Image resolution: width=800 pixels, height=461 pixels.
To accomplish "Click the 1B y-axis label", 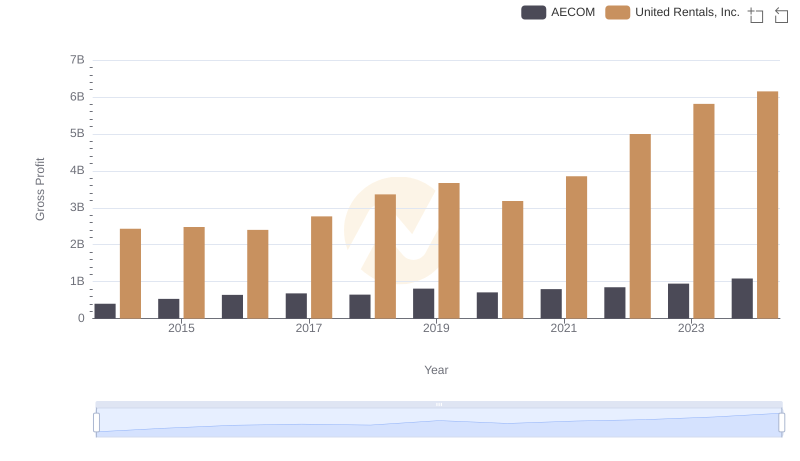I will click(x=77, y=281).
